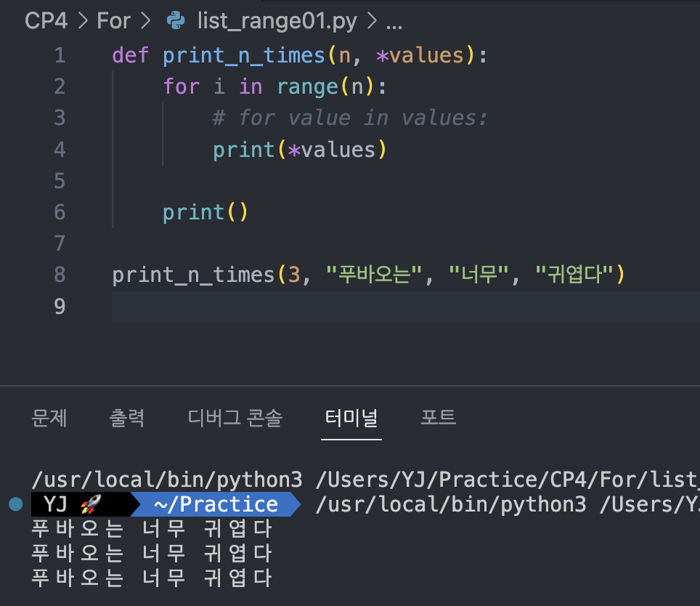This screenshot has width=700, height=606.
Task: Click the CP4 breadcrumb folder
Action: tap(46, 20)
